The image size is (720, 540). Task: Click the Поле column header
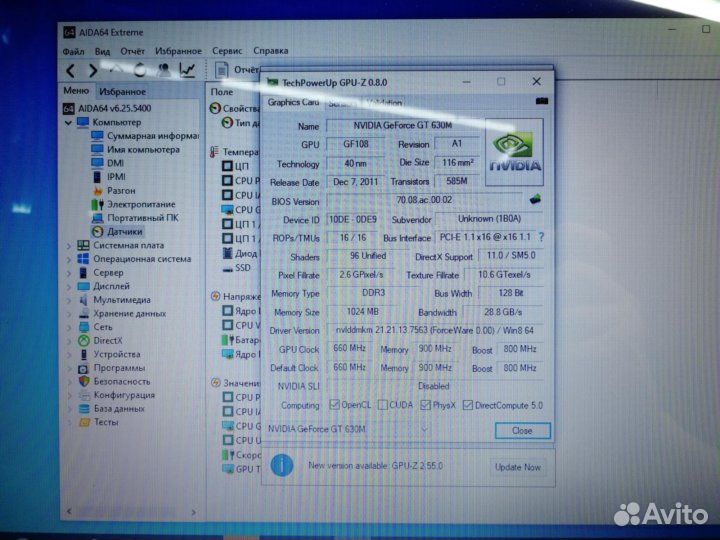point(222,92)
